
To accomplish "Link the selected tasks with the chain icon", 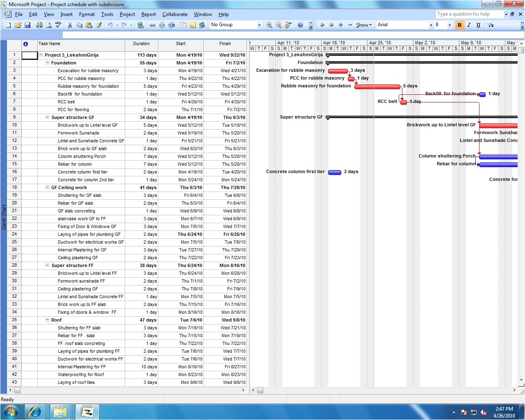I will click(x=152, y=25).
